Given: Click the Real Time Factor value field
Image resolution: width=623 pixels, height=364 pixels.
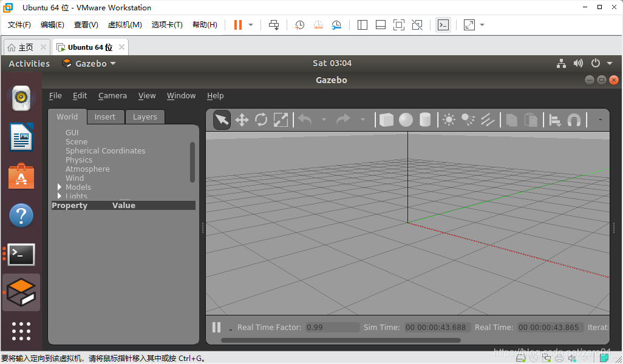Looking at the screenshot, I should (x=333, y=328).
